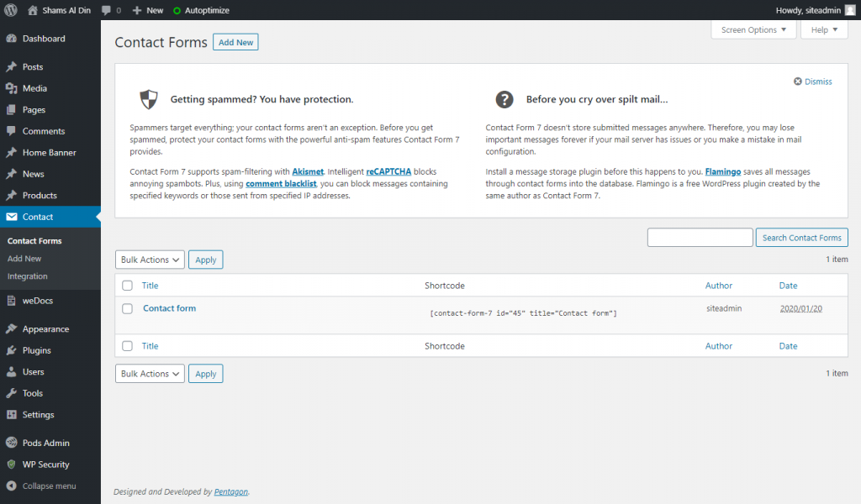Open the bottom Bulk Actions dropdown
Viewport: 861px width, 504px height.
click(150, 374)
